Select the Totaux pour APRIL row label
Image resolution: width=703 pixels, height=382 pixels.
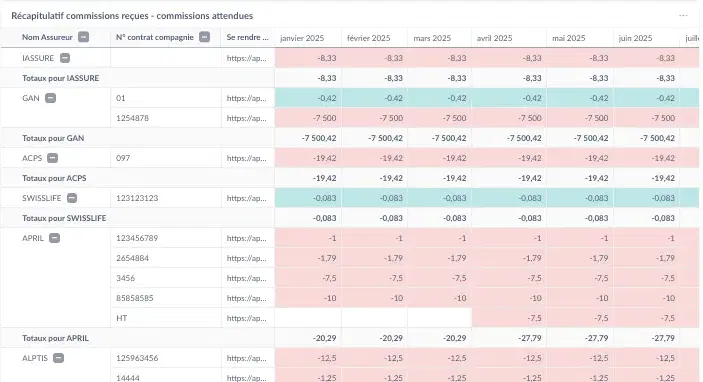[x=55, y=338]
